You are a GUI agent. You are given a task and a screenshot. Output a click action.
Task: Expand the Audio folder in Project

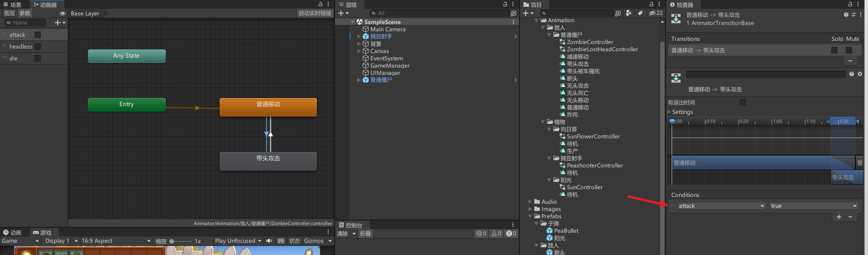coord(530,202)
